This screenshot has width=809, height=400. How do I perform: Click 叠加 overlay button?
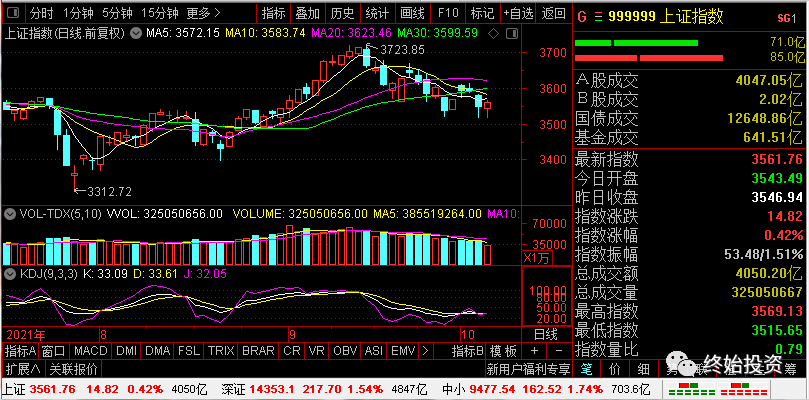click(308, 12)
